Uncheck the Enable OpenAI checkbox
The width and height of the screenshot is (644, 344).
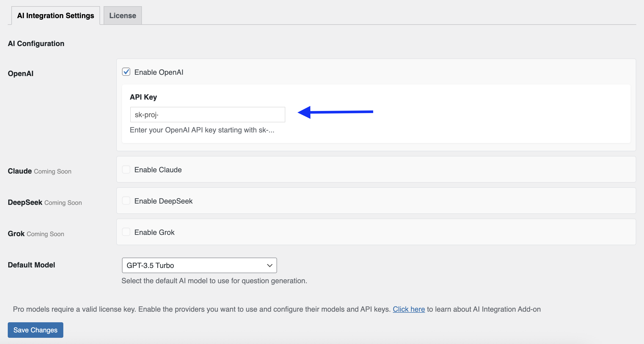(x=126, y=72)
